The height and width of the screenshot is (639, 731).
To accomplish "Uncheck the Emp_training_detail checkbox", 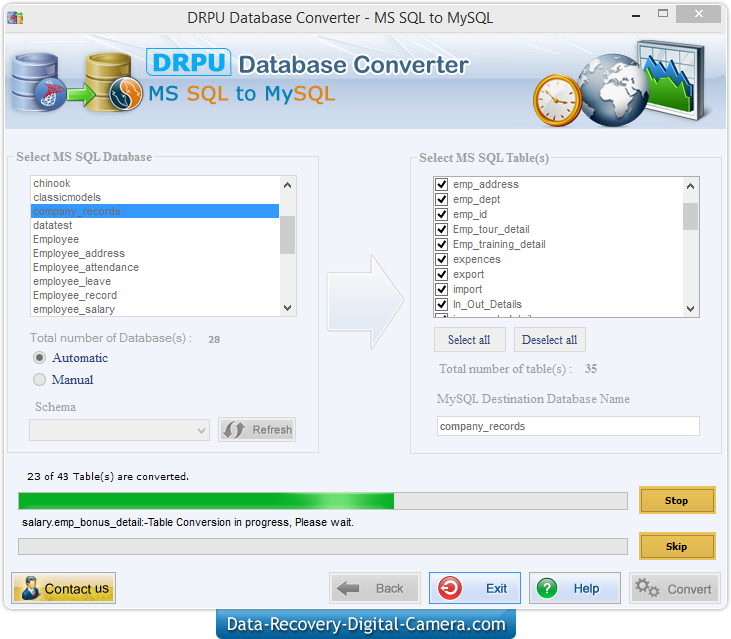I will (441, 244).
